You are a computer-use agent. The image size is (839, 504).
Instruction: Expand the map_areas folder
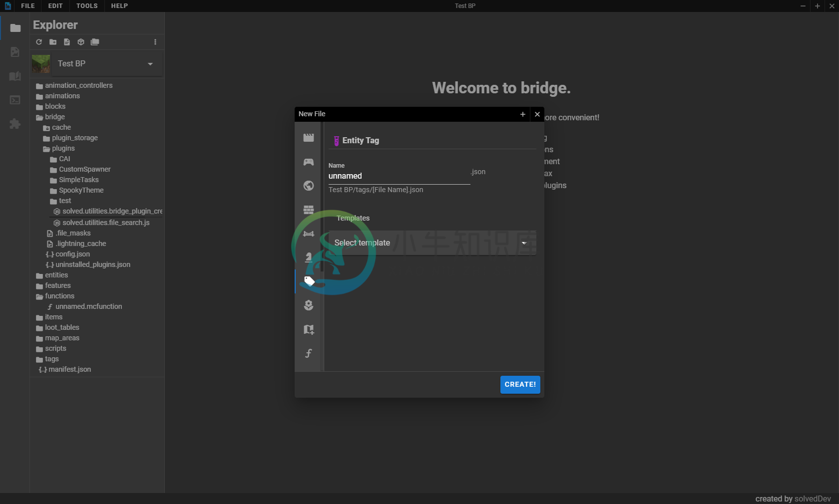(x=57, y=338)
